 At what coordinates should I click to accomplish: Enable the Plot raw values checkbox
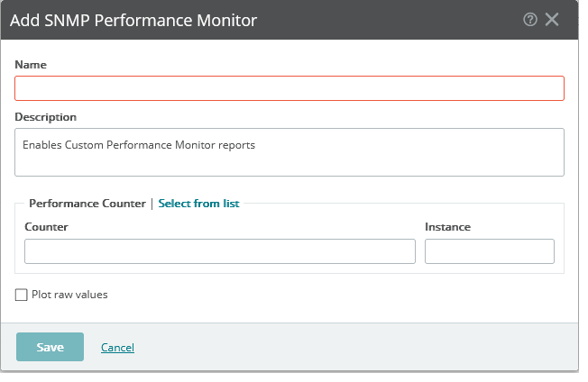22,295
